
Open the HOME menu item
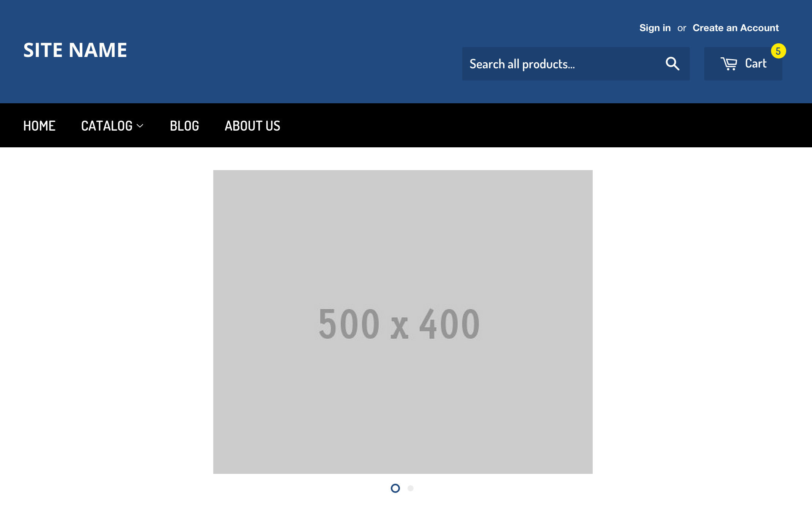tap(39, 125)
